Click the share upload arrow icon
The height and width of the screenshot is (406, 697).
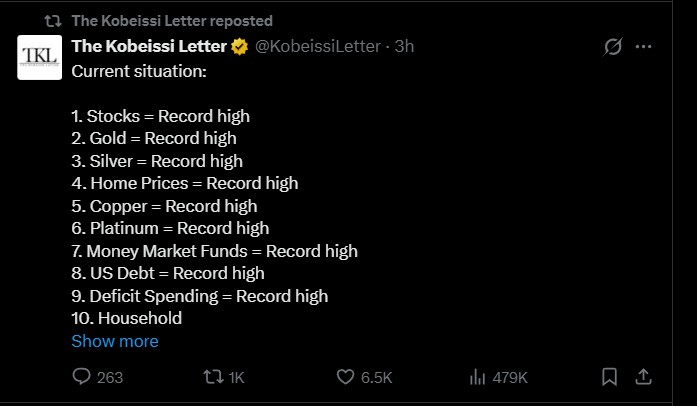click(644, 377)
